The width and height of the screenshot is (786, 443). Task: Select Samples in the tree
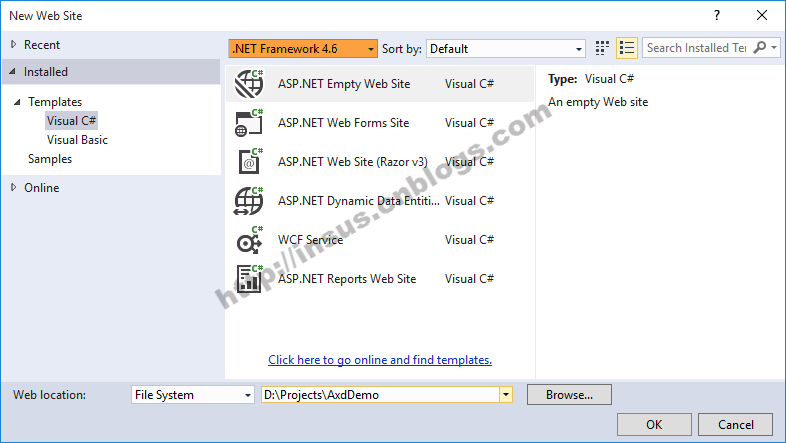(50, 159)
